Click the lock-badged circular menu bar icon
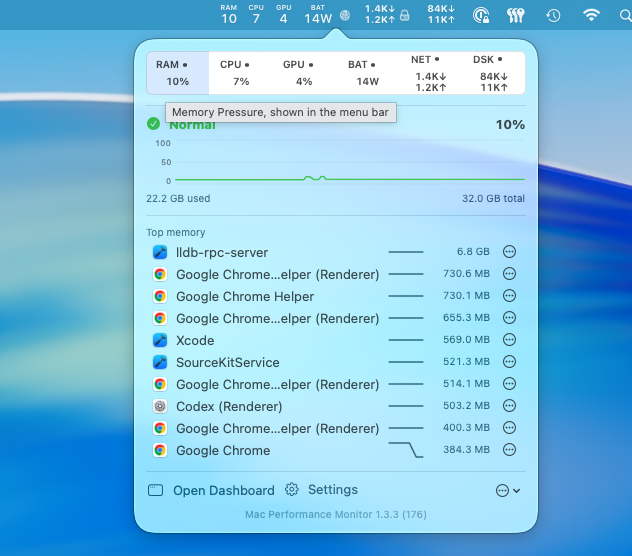The width and height of the screenshot is (632, 556). point(481,16)
